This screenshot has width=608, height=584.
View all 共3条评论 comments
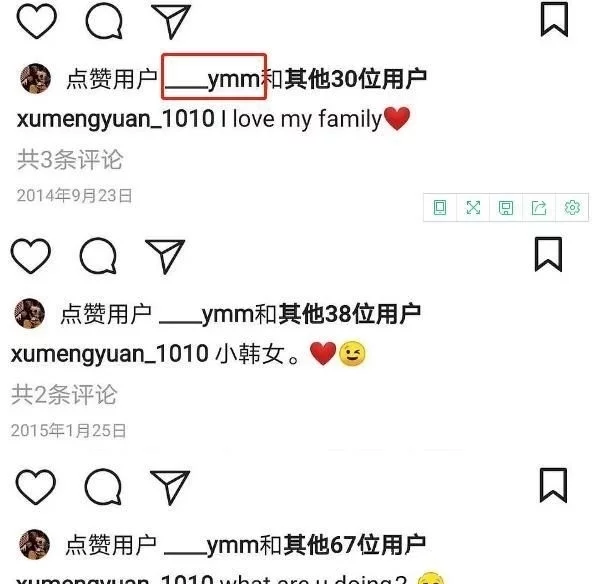point(70,159)
